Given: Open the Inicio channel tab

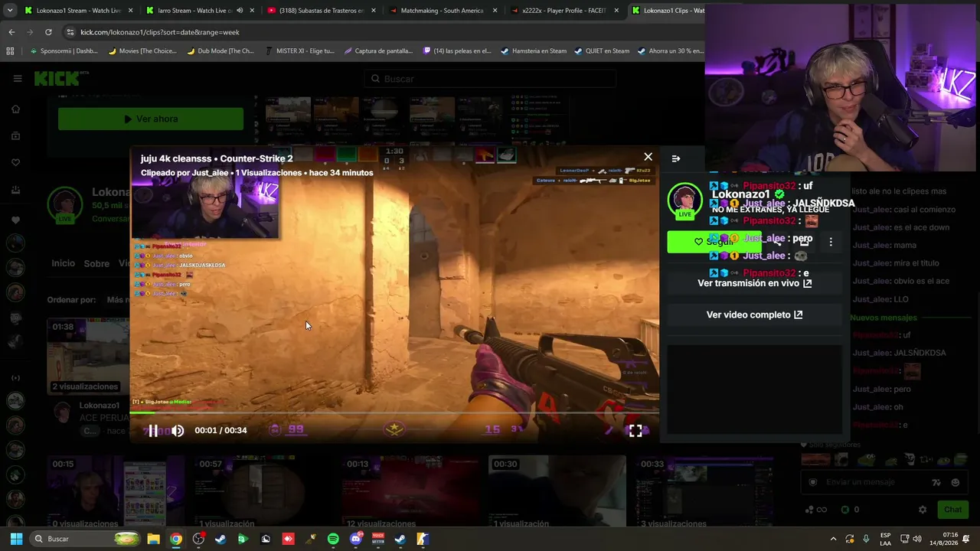Looking at the screenshot, I should click(63, 263).
